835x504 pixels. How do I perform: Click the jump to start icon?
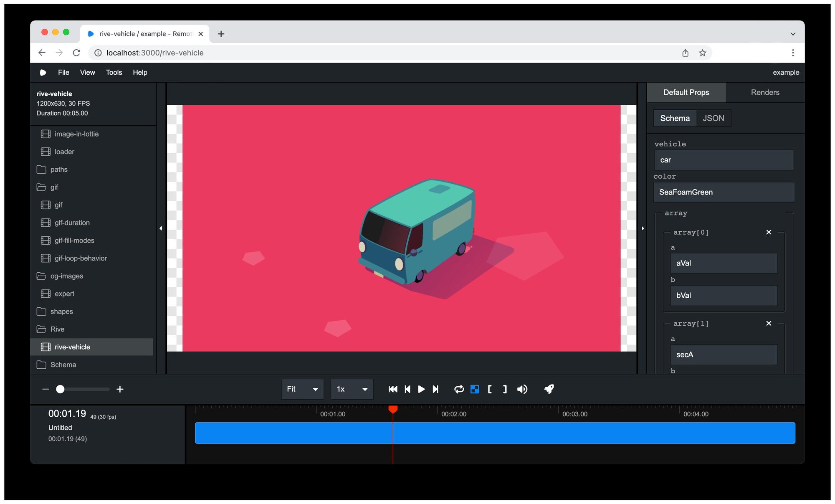click(392, 389)
